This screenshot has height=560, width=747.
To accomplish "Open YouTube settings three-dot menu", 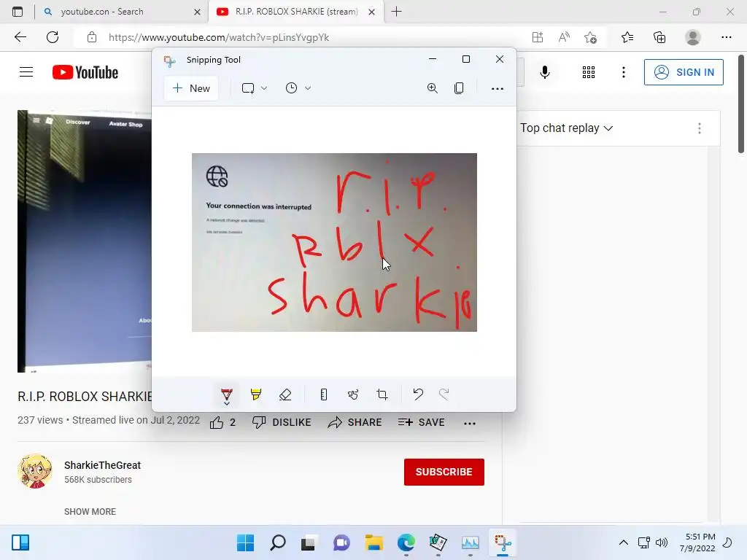I will coord(623,72).
